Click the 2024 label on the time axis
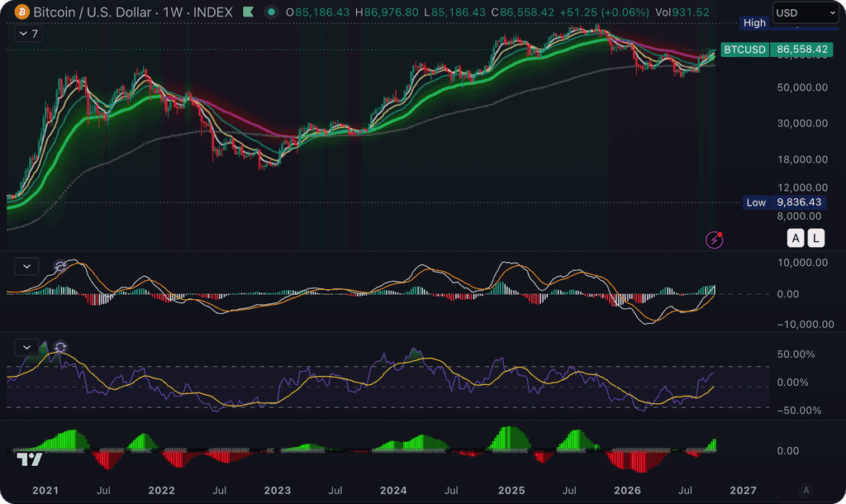 pyautogui.click(x=393, y=490)
